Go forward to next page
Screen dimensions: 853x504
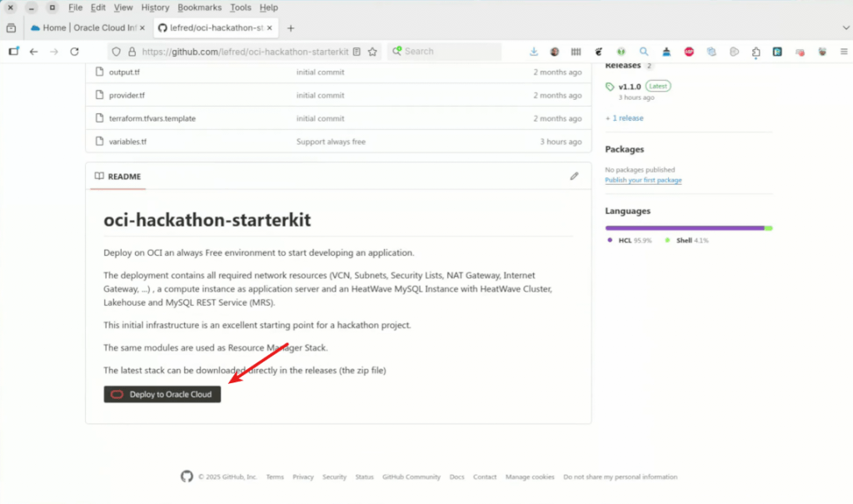54,52
